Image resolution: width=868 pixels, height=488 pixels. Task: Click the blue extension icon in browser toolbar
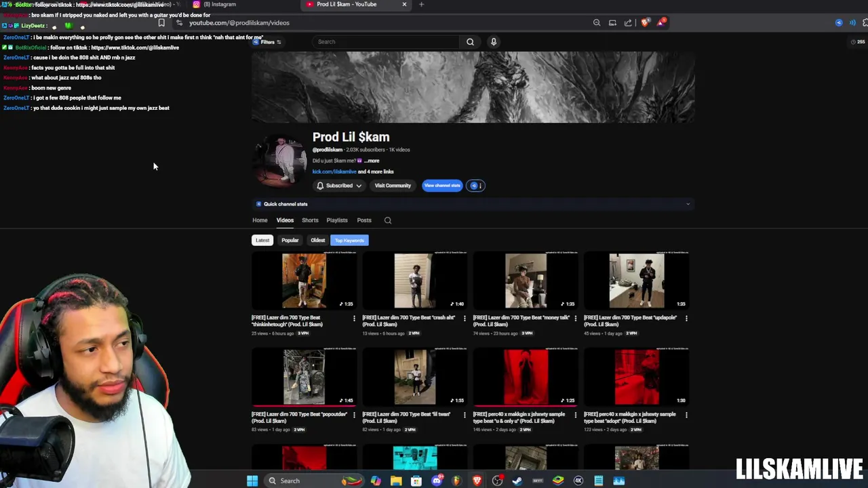[839, 23]
